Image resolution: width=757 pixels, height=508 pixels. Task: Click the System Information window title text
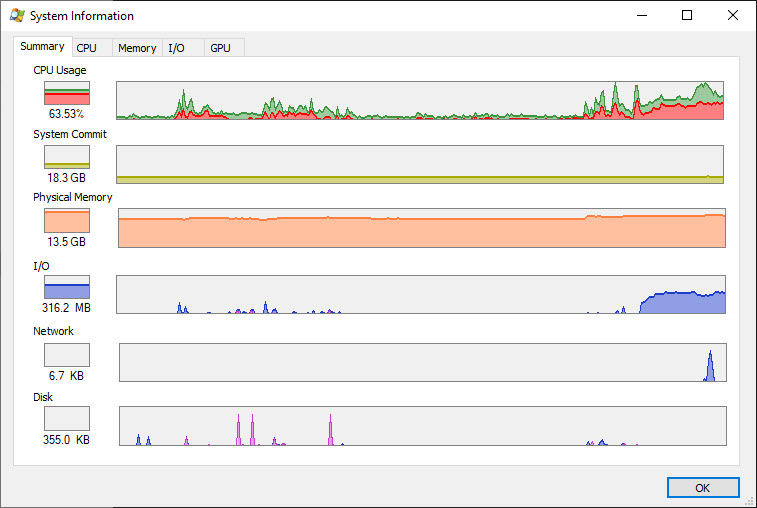tap(82, 16)
